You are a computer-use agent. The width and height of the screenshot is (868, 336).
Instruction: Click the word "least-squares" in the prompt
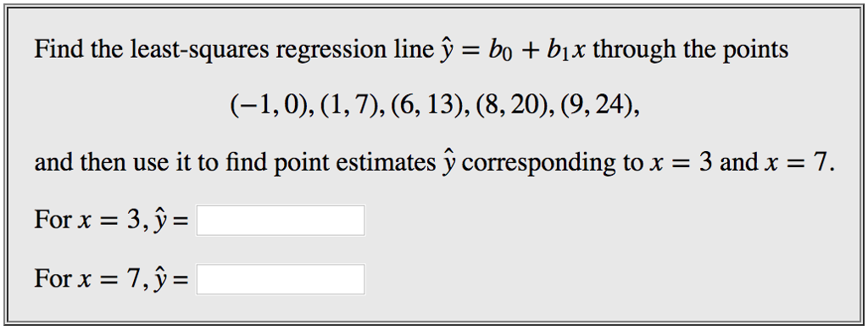click(199, 51)
